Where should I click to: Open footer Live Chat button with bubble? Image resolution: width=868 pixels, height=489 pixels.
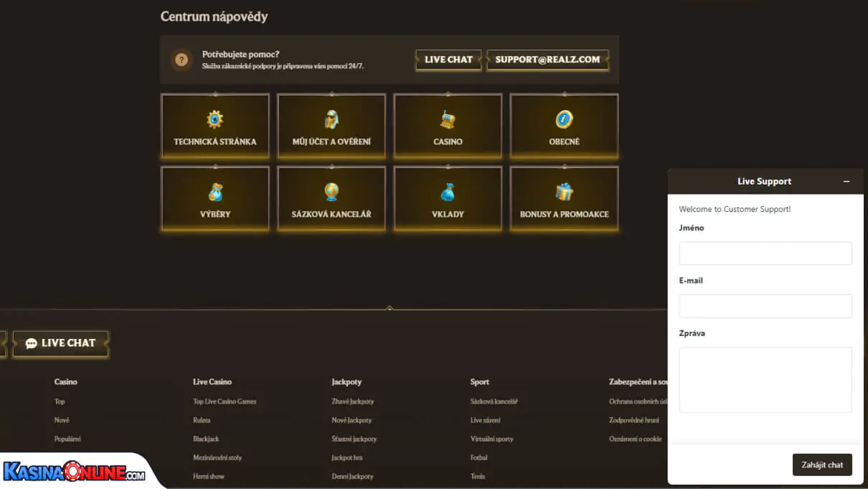pyautogui.click(x=61, y=343)
